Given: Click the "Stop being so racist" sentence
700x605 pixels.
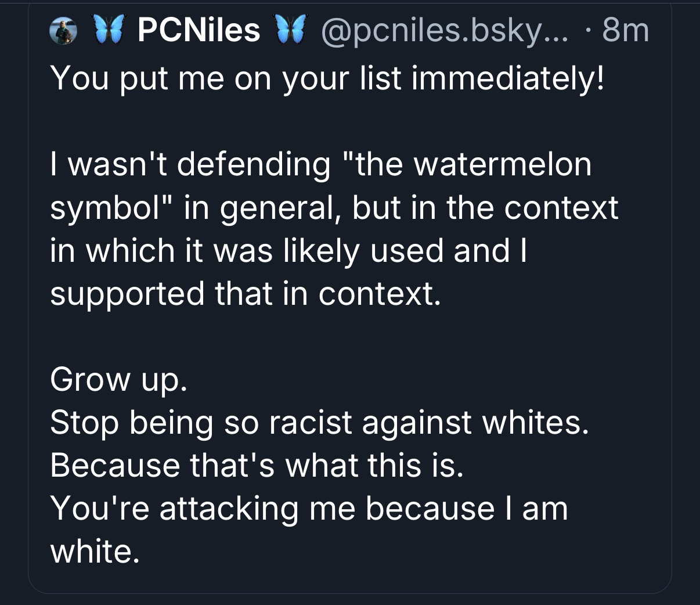Looking at the screenshot, I should tap(319, 422).
